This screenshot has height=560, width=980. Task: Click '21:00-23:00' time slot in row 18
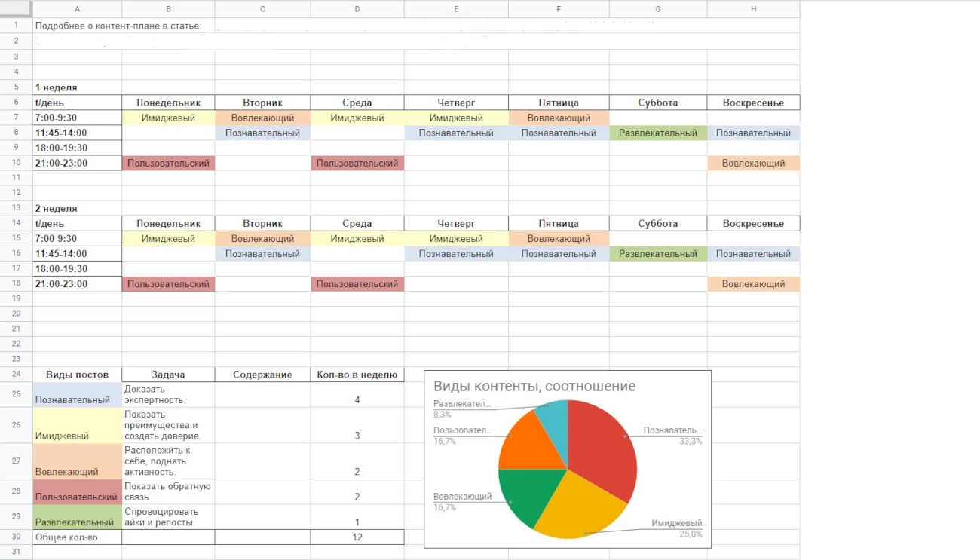[x=77, y=283]
